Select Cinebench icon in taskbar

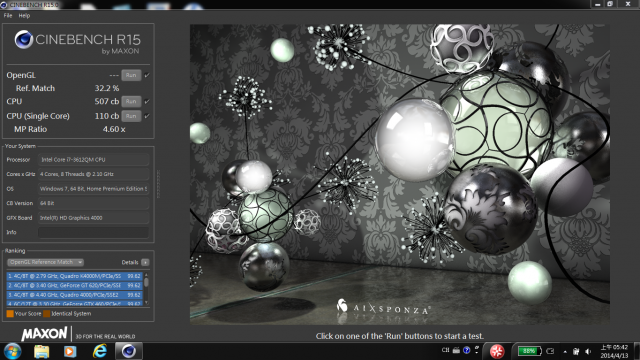tap(129, 351)
